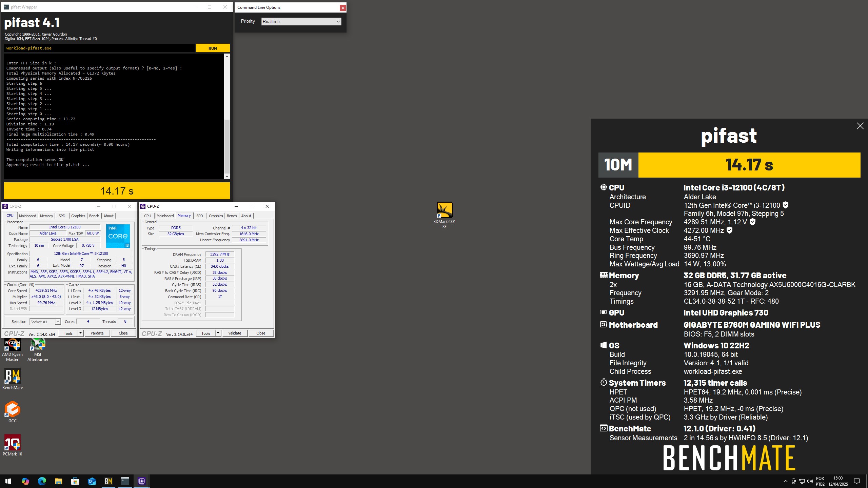Switch to BenchMate taskbar button

tap(108, 481)
